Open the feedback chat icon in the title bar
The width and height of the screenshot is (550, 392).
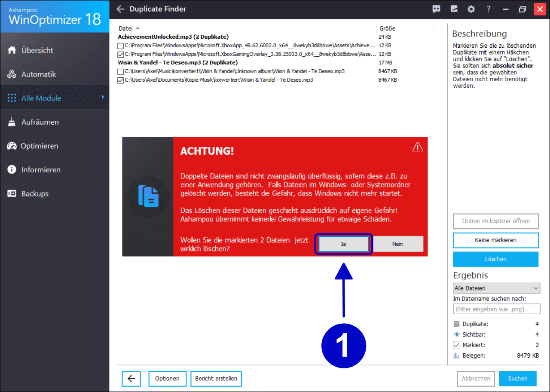tap(437, 9)
